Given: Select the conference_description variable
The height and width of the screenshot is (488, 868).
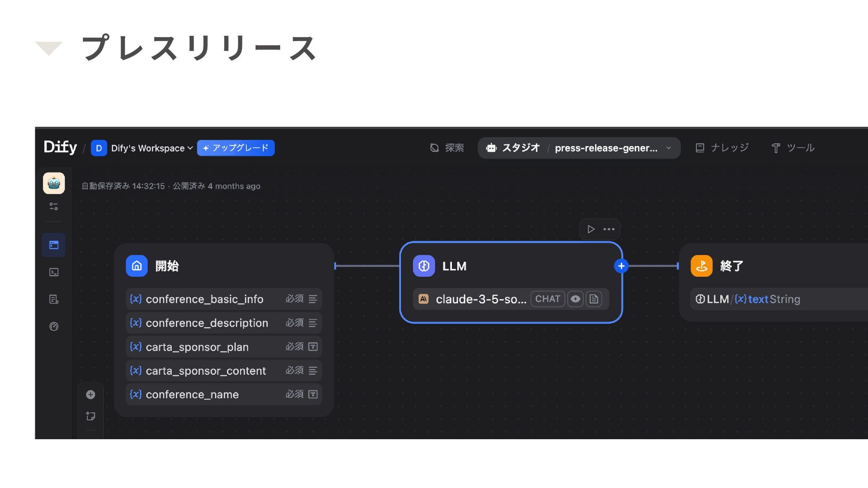Looking at the screenshot, I should pos(224,323).
